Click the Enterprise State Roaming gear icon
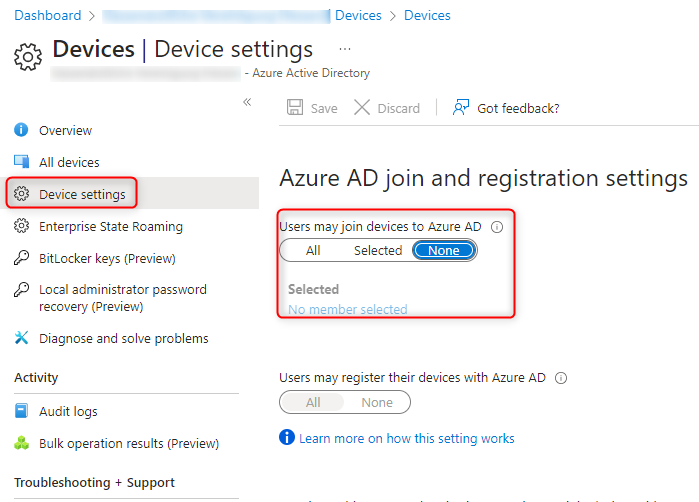699x502 pixels. (x=21, y=226)
